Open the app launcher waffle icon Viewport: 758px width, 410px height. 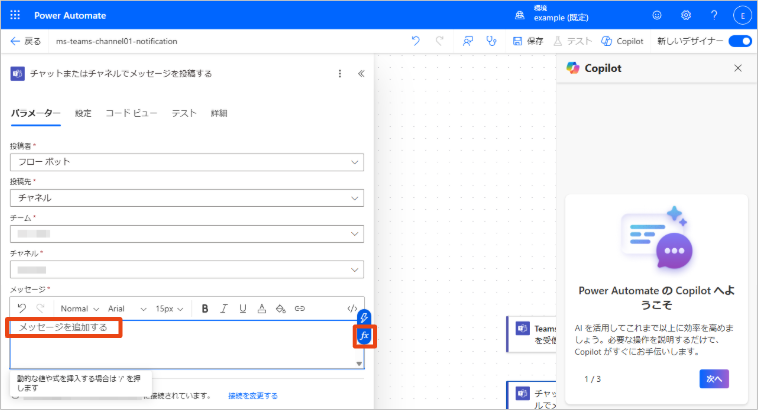[15, 15]
